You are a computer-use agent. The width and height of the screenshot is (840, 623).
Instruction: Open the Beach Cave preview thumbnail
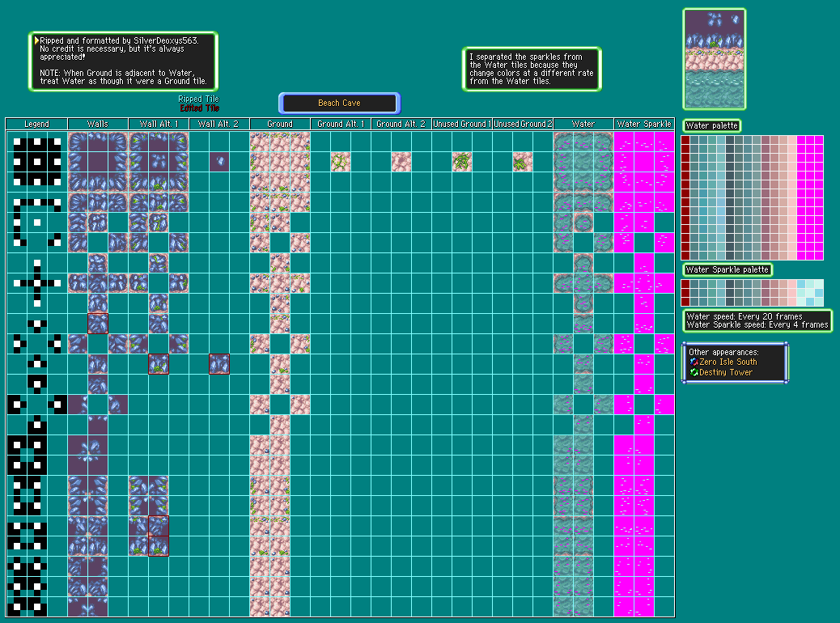pos(715,59)
